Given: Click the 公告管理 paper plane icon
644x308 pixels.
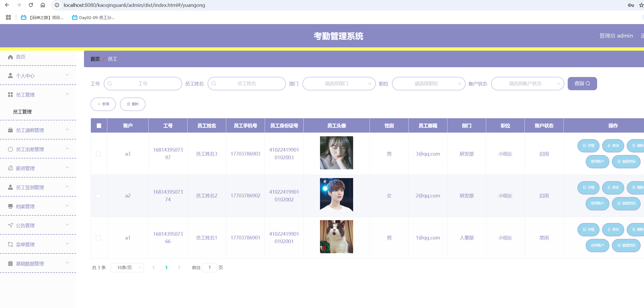Looking at the screenshot, I should point(10,225).
